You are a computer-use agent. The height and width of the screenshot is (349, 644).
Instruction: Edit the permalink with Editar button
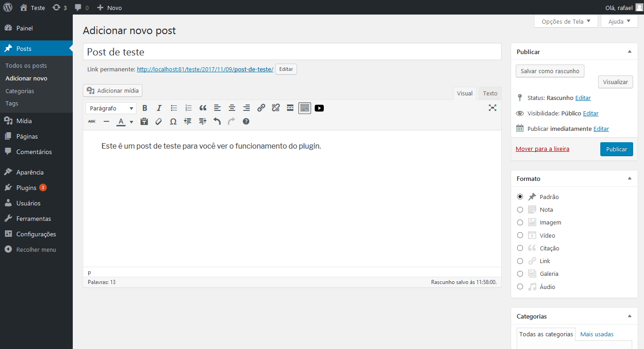286,69
